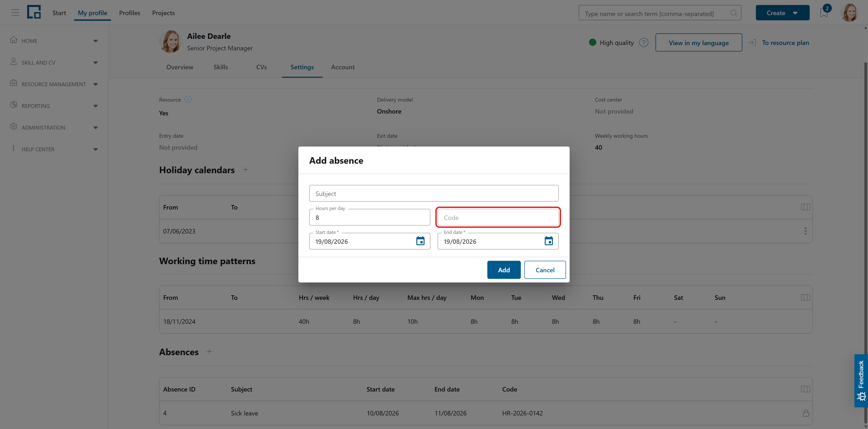
Task: Go to the Start top menu item
Action: [59, 13]
